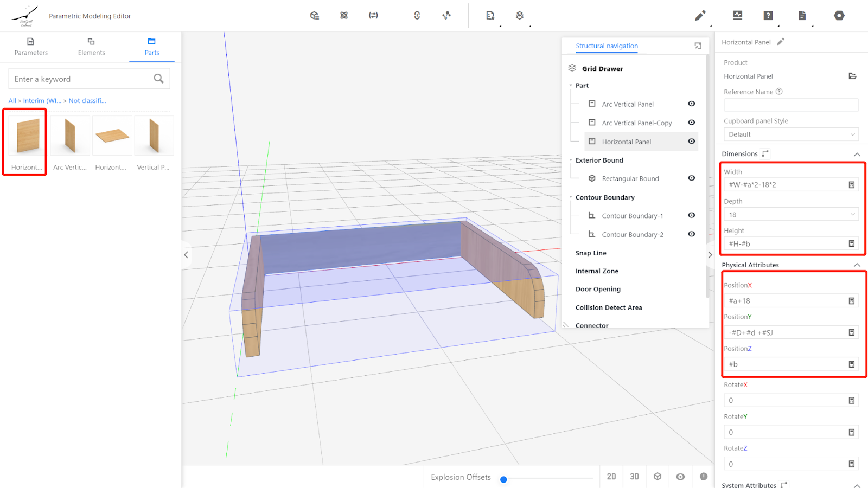The width and height of the screenshot is (868, 488).
Task: Collapse the Dimensions section
Action: point(857,155)
